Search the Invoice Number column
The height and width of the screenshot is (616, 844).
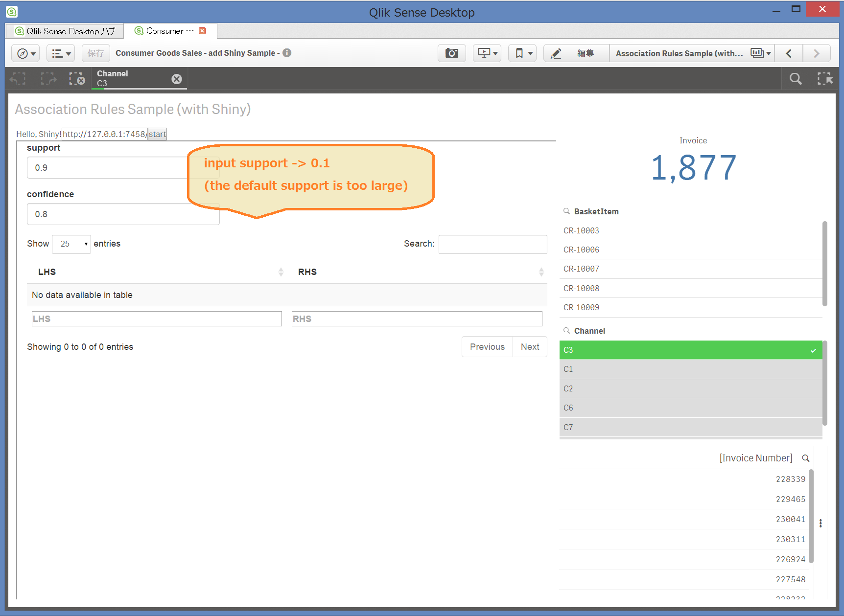point(806,458)
